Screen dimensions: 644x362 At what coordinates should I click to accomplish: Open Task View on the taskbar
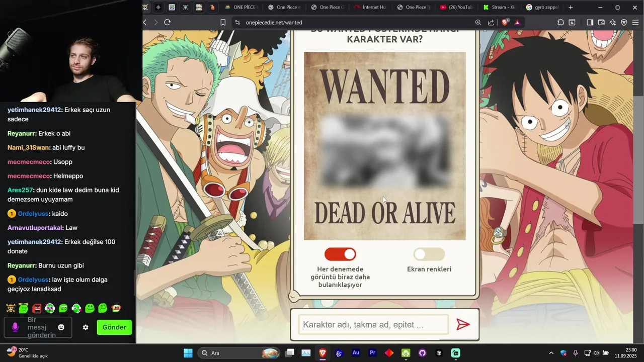coord(289,353)
